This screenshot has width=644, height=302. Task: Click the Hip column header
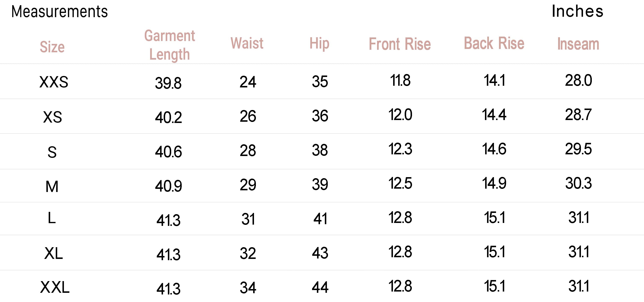click(319, 44)
